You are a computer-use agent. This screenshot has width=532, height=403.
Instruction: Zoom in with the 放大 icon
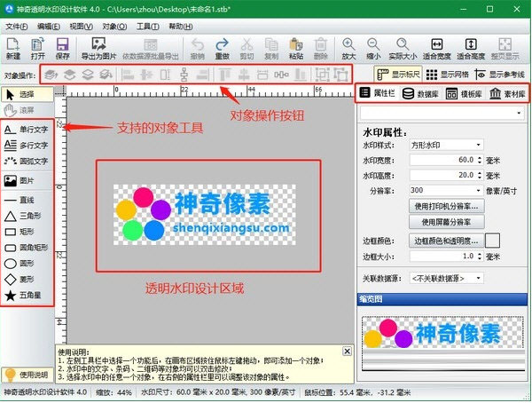pyautogui.click(x=348, y=47)
